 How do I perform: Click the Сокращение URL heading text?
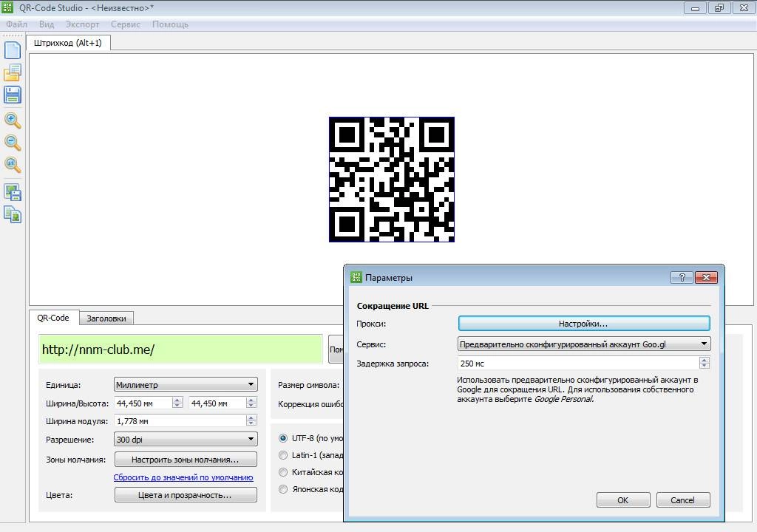tap(393, 306)
